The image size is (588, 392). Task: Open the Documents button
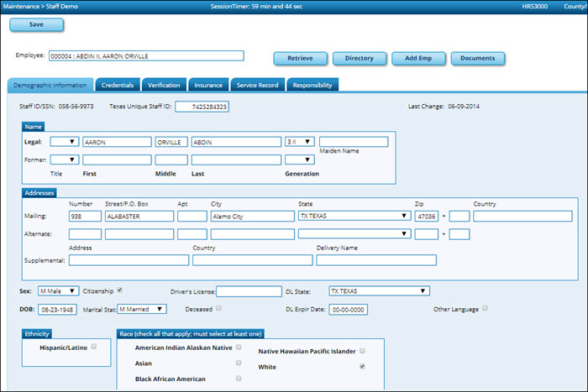[x=478, y=59]
